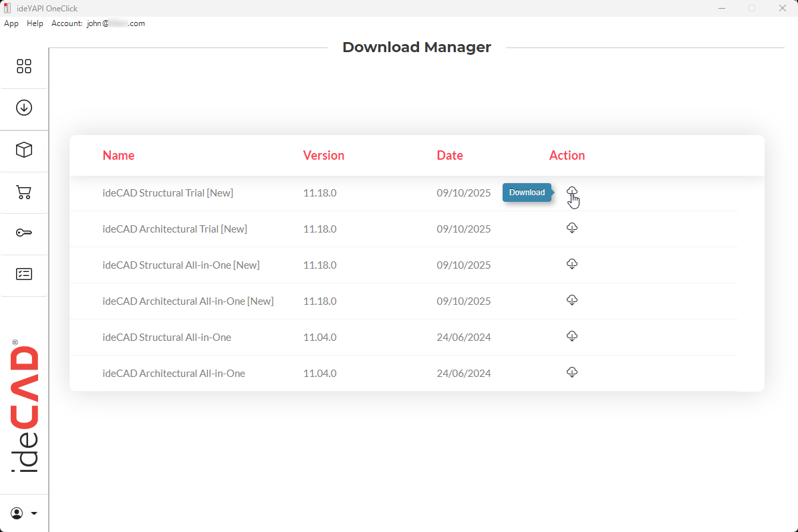
Task: Click the user profile avatar icon
Action: tap(17, 513)
